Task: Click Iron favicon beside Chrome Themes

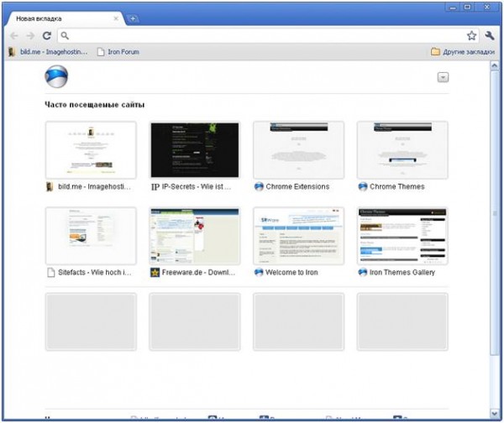Action: 363,186
